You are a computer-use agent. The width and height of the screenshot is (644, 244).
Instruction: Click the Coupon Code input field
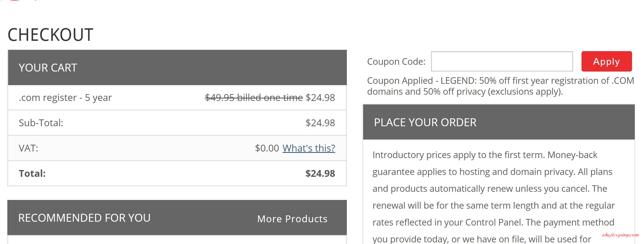[502, 61]
